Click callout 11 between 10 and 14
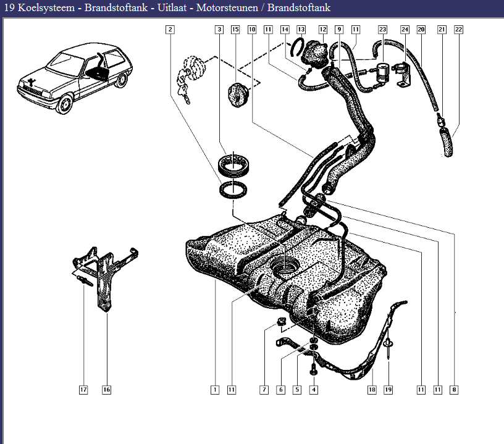The width and height of the screenshot is (504, 444). (x=268, y=30)
